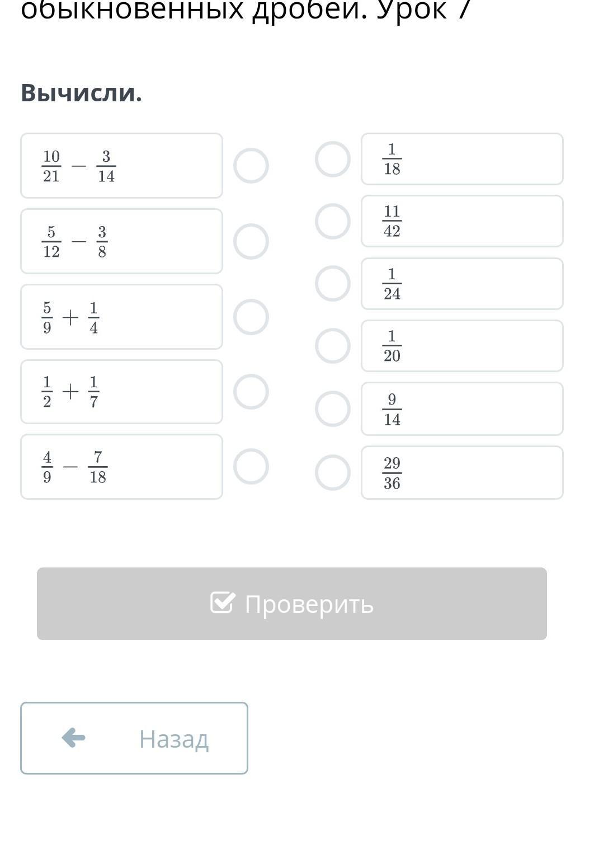Select radio button for answer 9/14

tap(333, 409)
